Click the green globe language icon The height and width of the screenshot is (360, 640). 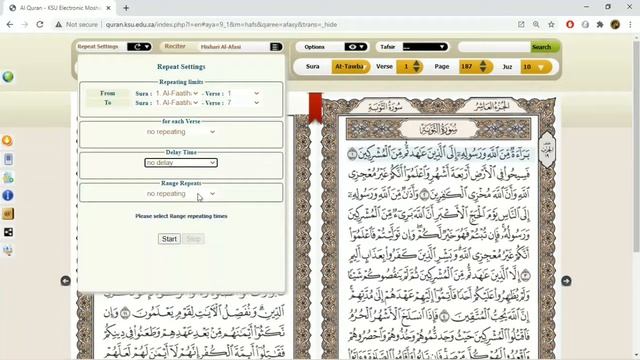pos(8,77)
